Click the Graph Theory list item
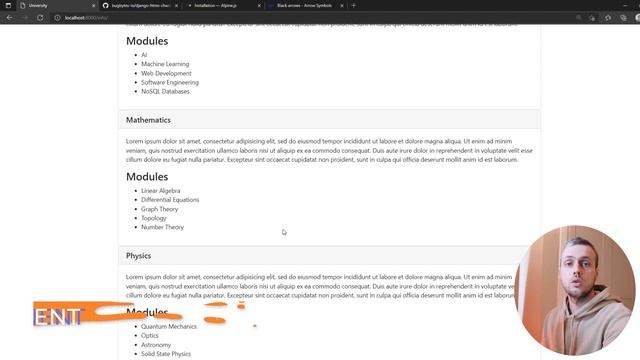The image size is (640, 360). click(160, 209)
